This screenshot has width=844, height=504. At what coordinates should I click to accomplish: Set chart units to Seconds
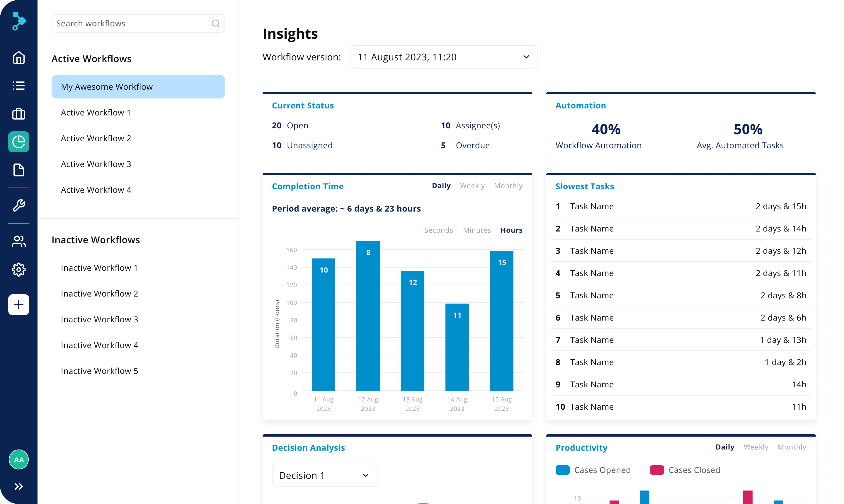point(438,230)
